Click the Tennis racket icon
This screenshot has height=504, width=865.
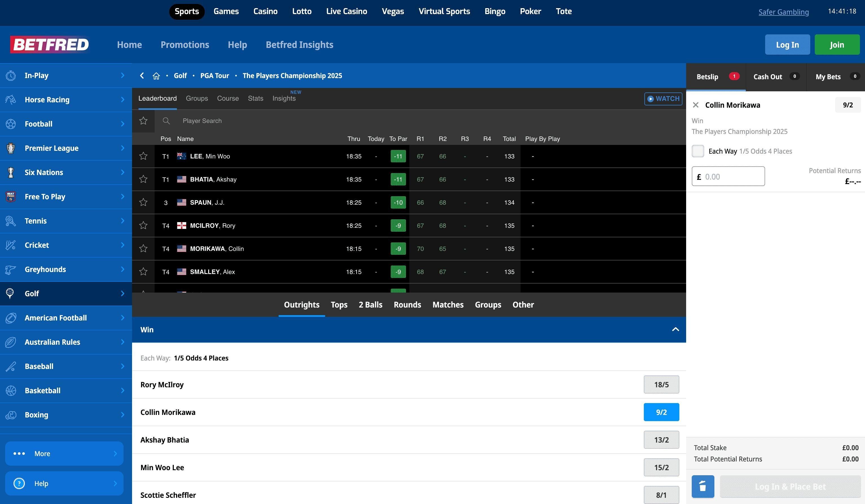[11, 221]
